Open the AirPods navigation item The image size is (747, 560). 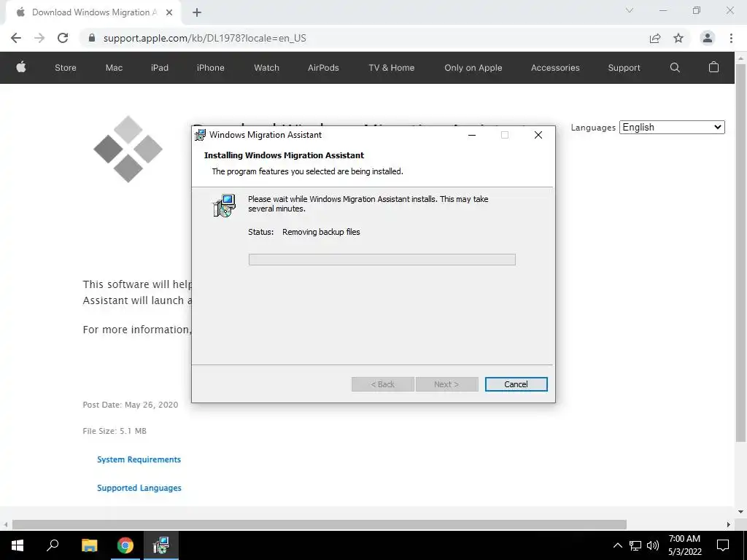coord(323,68)
